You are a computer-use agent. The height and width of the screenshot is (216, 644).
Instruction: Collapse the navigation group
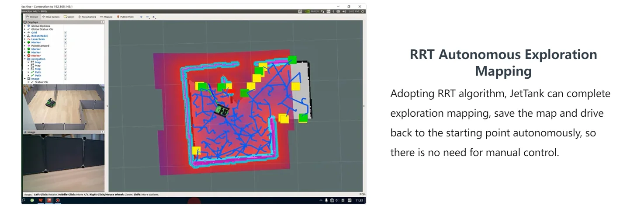click(x=24, y=59)
